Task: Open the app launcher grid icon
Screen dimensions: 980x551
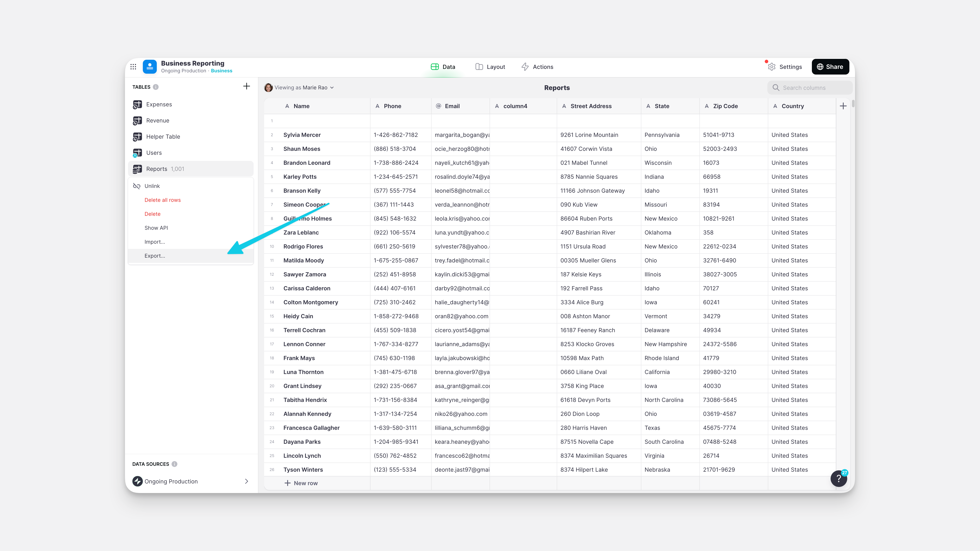Action: tap(133, 66)
